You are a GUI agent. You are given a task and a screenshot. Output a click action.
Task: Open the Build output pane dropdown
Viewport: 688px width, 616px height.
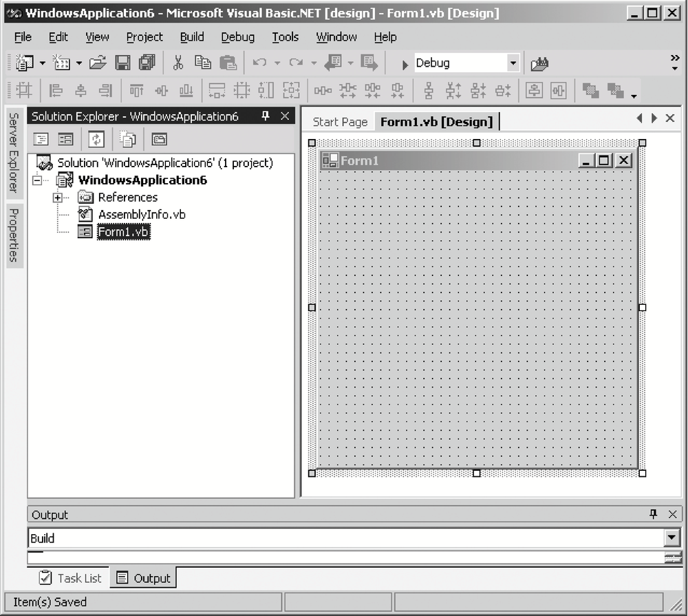pyautogui.click(x=671, y=538)
